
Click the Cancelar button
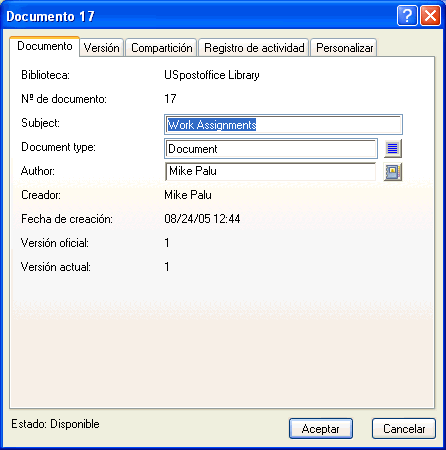pos(404,429)
